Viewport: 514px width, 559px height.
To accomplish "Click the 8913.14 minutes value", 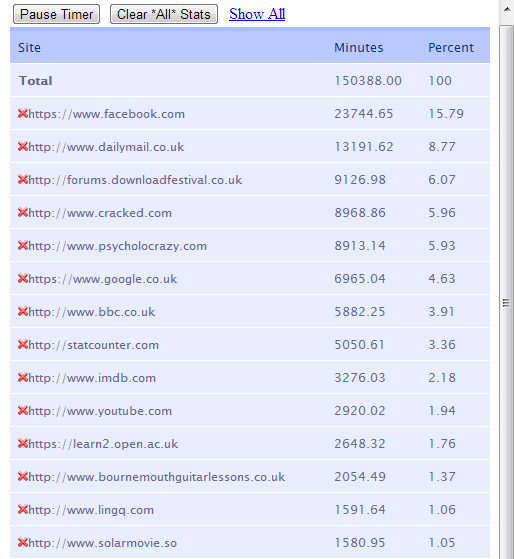I will point(360,246).
